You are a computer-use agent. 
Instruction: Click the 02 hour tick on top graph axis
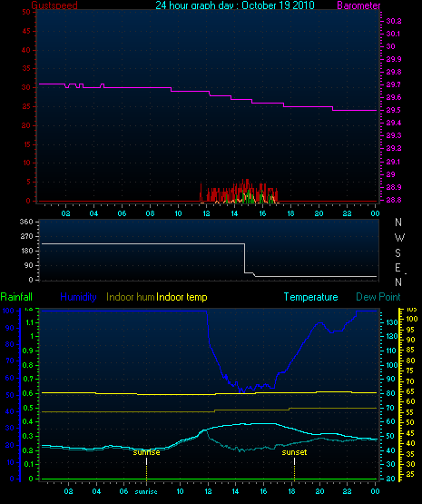pyautogui.click(x=66, y=213)
